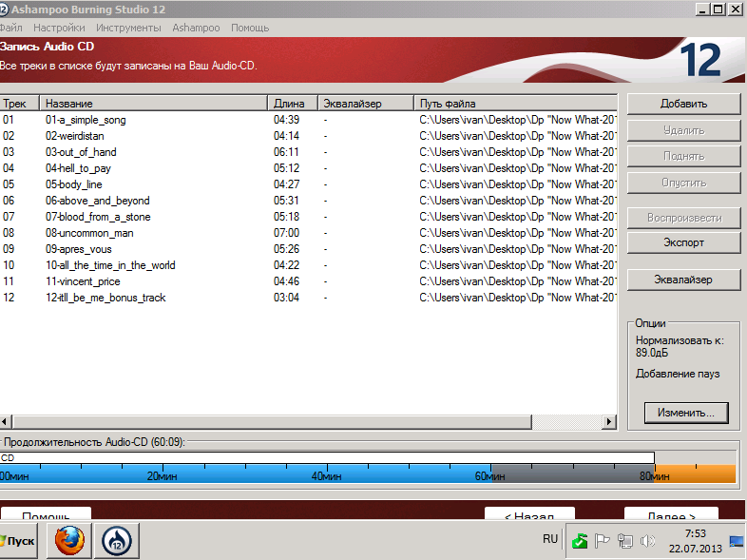This screenshot has width=747, height=560.
Task: Open the Настройки menu
Action: point(59,28)
